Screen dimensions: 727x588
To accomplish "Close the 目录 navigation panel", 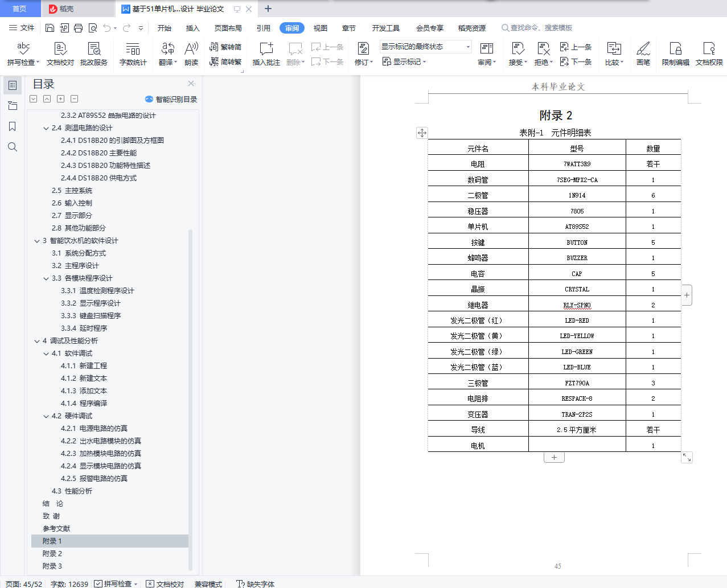I will click(191, 84).
